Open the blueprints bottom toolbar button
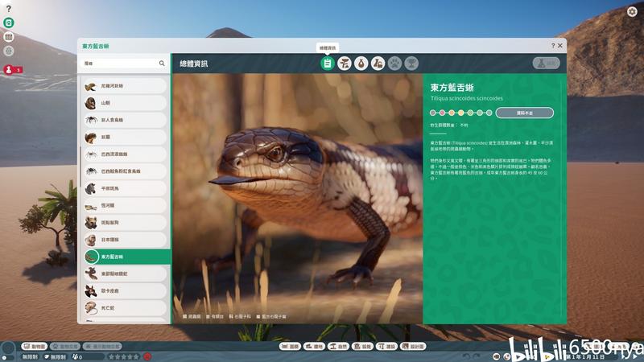The image size is (644, 362). 414,347
